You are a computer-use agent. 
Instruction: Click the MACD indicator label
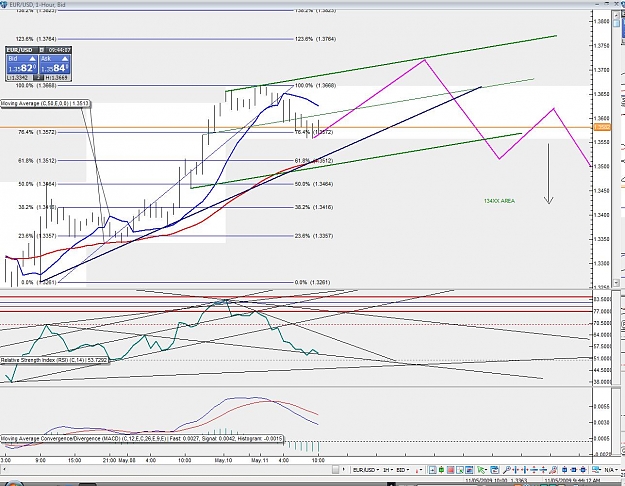tap(142, 439)
